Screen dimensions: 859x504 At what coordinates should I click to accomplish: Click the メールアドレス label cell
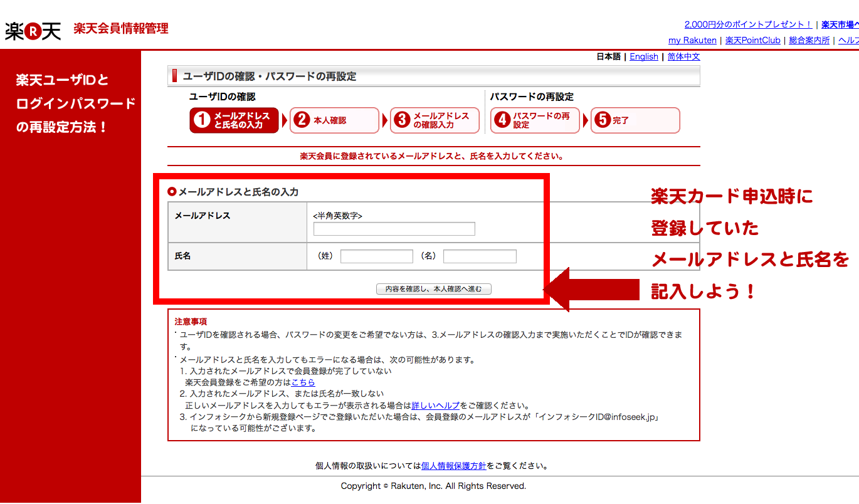click(x=238, y=223)
